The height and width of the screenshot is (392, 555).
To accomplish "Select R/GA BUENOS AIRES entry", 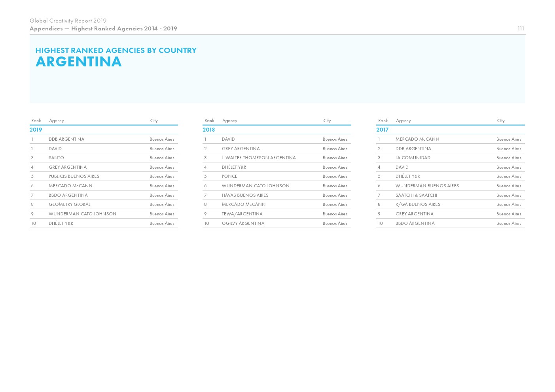I will point(418,204).
